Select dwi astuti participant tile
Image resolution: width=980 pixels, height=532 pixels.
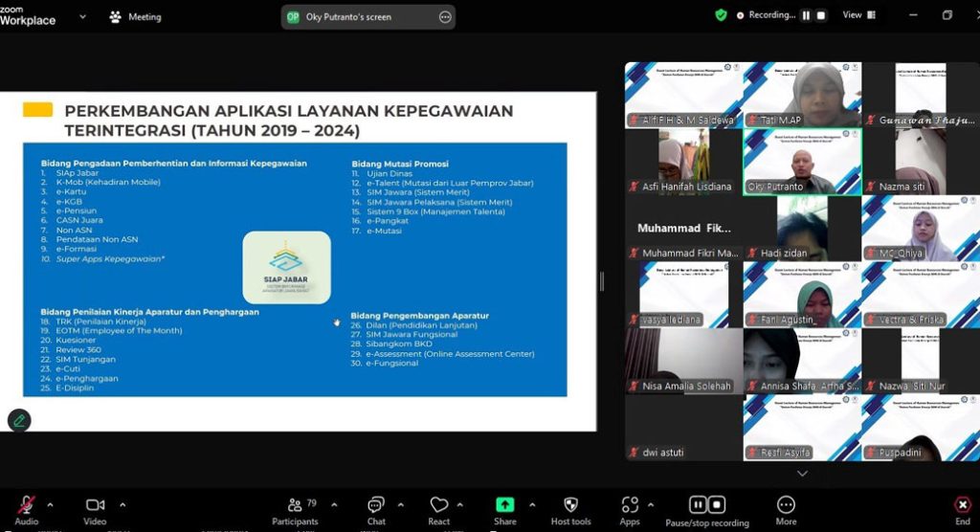pyautogui.click(x=683, y=429)
